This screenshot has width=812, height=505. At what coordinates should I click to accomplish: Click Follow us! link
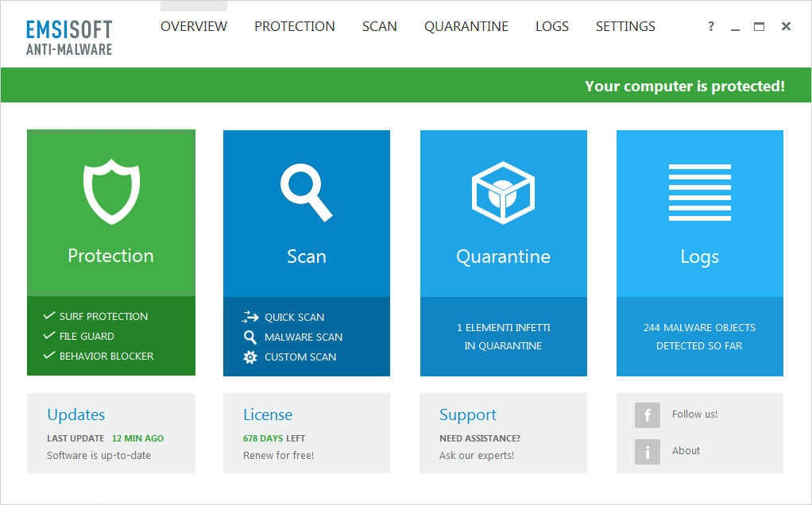(694, 414)
